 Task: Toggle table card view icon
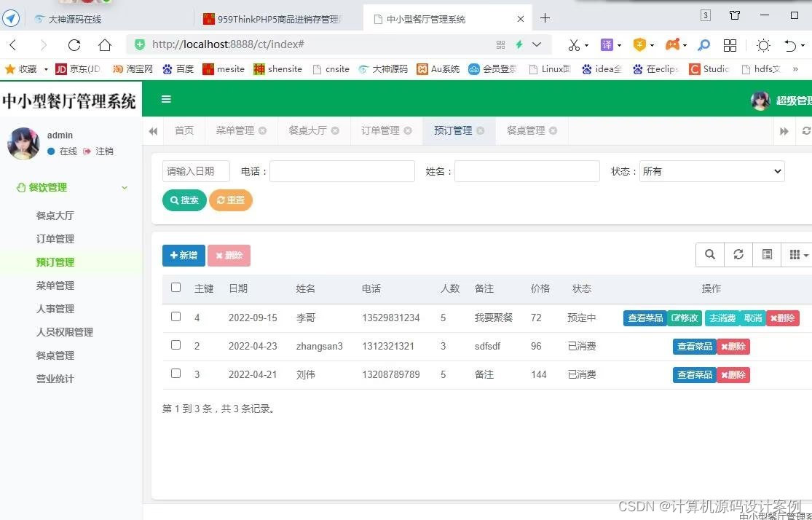767,254
